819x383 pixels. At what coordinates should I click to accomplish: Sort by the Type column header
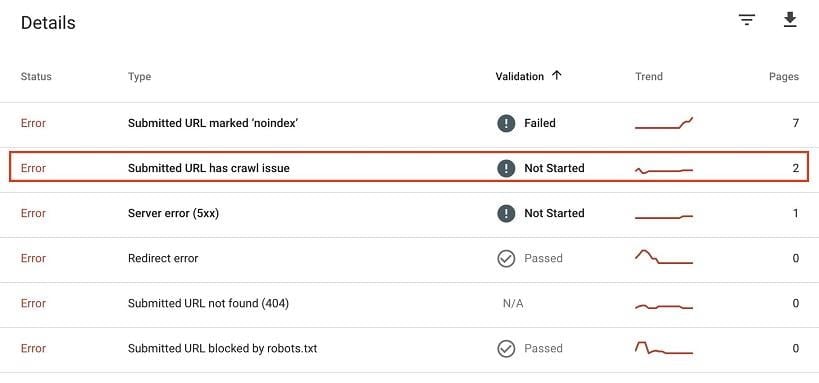139,76
